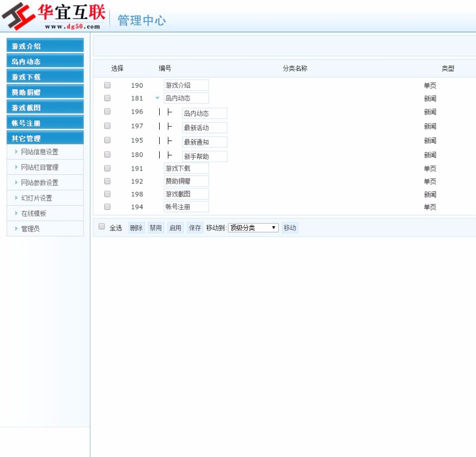Click the 保存 button

point(195,228)
